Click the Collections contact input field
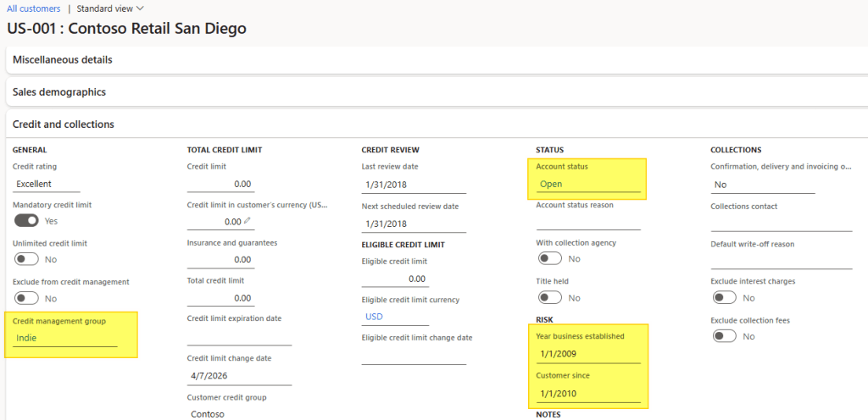The height and width of the screenshot is (420, 868). [x=781, y=223]
